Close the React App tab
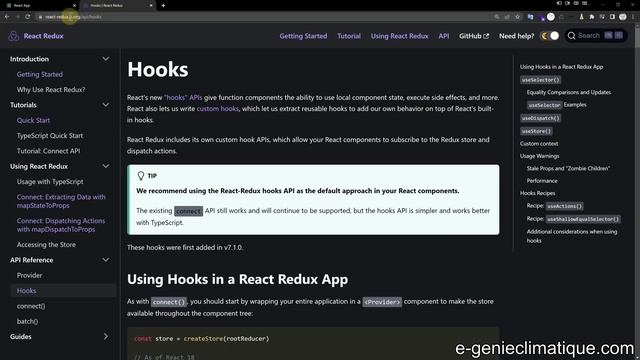 tap(74, 5)
